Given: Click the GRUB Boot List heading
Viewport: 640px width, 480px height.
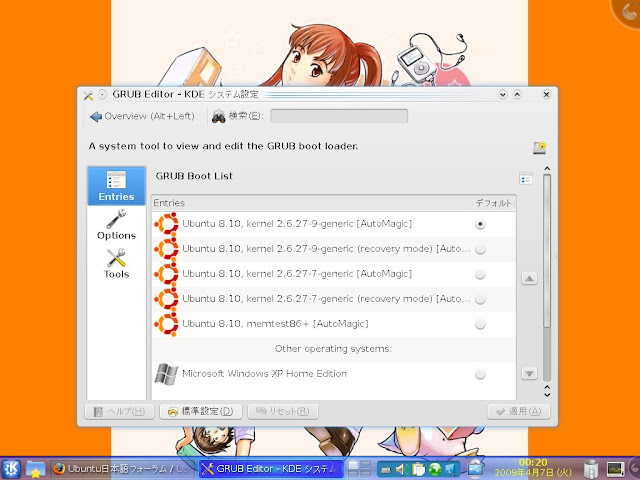Looking at the screenshot, I should tap(194, 176).
